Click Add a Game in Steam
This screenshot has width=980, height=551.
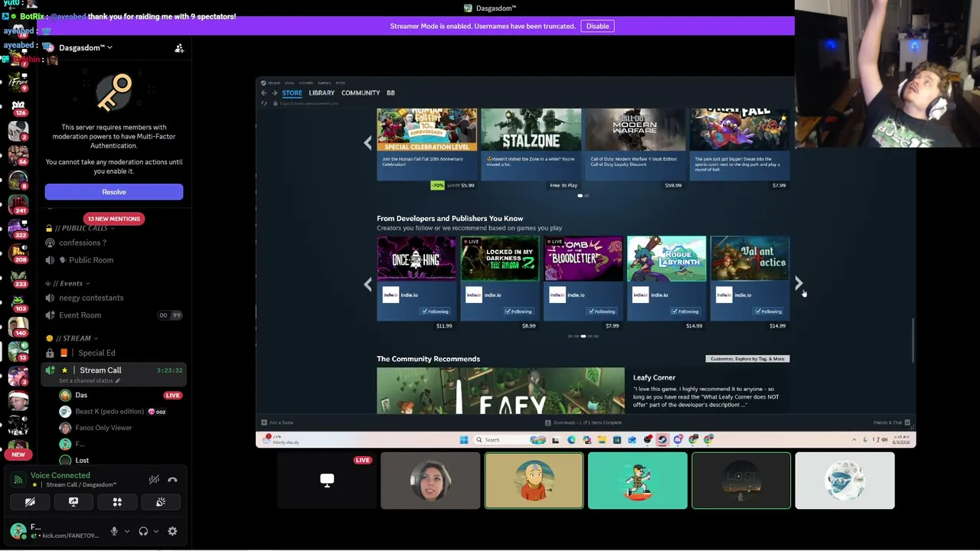coord(277,422)
